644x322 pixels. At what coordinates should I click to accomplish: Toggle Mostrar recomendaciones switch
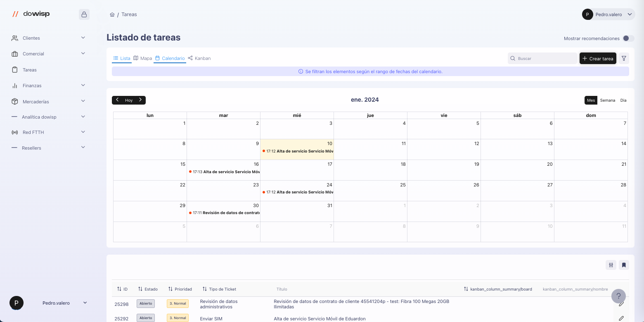628,38
